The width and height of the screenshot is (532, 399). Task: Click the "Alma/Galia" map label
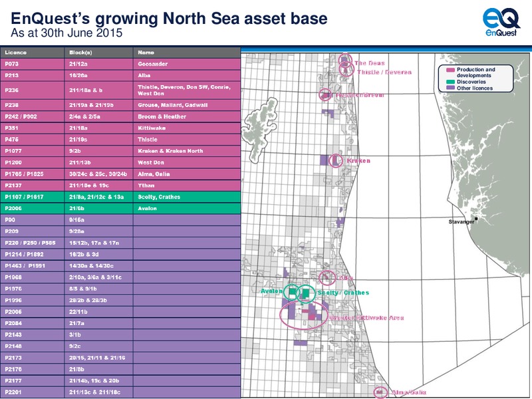coord(408,392)
